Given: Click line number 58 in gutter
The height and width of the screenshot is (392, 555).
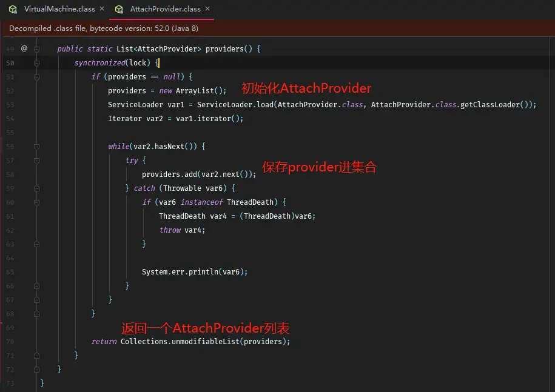Looking at the screenshot, I should [10, 174].
